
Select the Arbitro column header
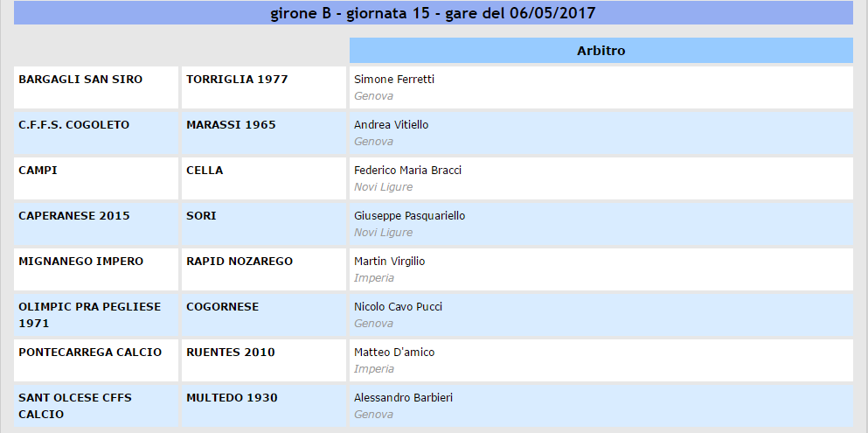click(601, 51)
